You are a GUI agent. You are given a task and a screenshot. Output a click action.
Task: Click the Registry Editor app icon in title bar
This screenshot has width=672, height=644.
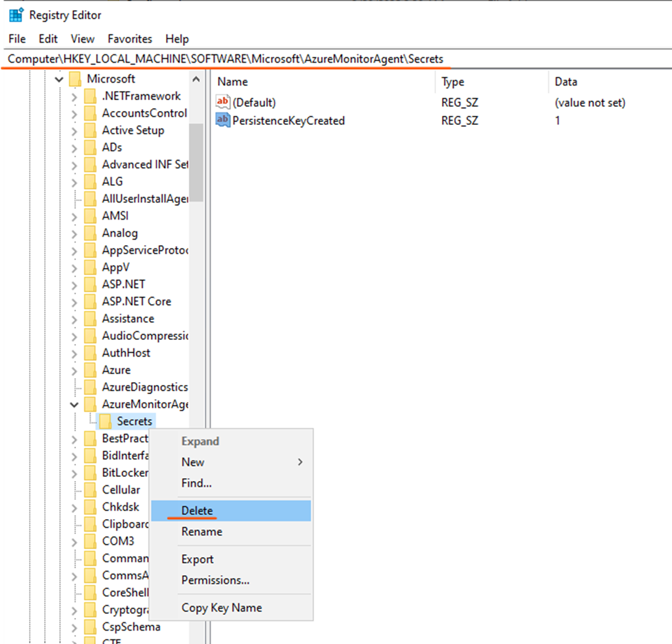click(x=16, y=14)
